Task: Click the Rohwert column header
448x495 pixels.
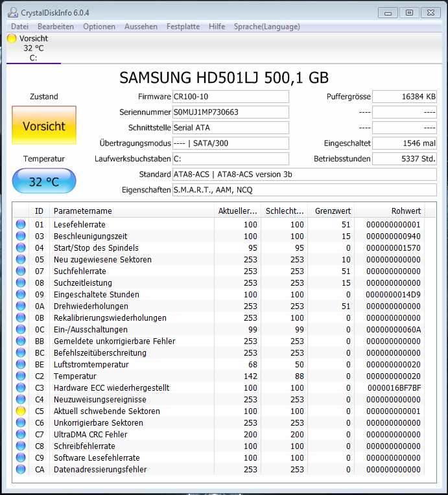Action: coord(390,211)
